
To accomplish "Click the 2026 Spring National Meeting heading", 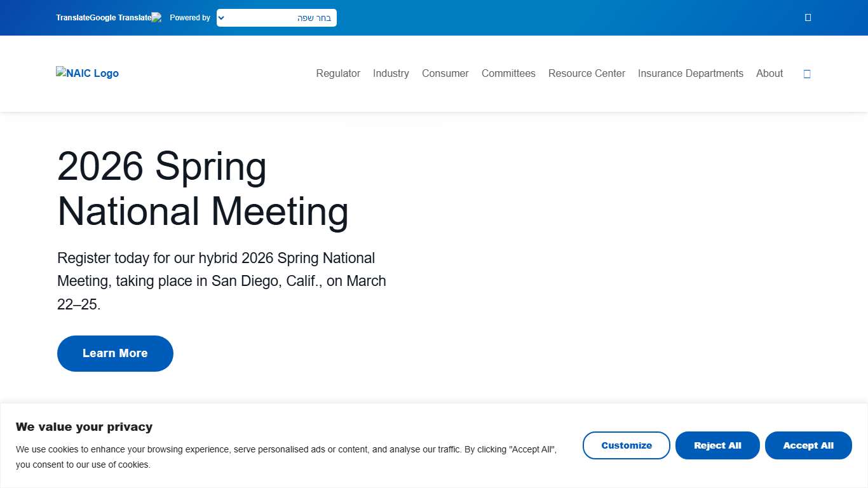I will click(x=203, y=189).
